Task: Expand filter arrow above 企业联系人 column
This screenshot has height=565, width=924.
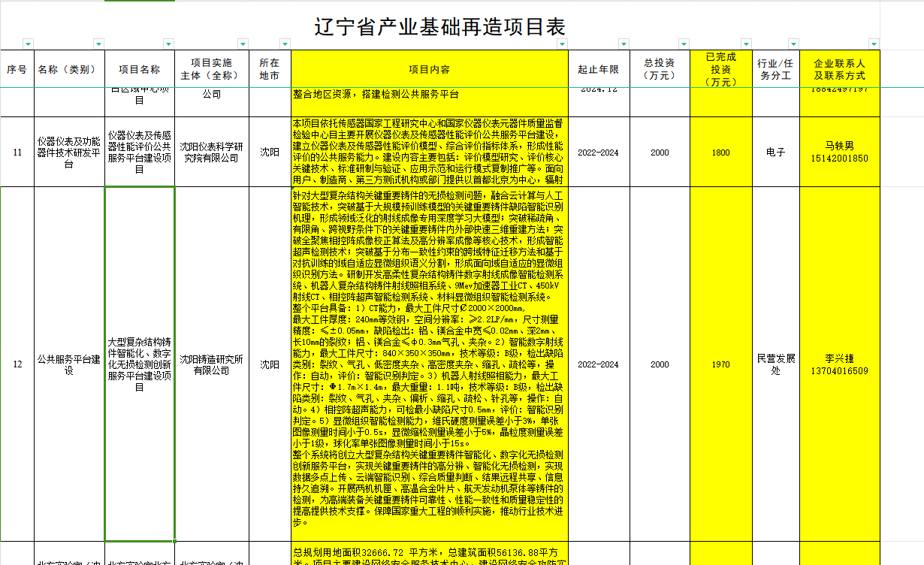Action: pyautogui.click(x=874, y=44)
